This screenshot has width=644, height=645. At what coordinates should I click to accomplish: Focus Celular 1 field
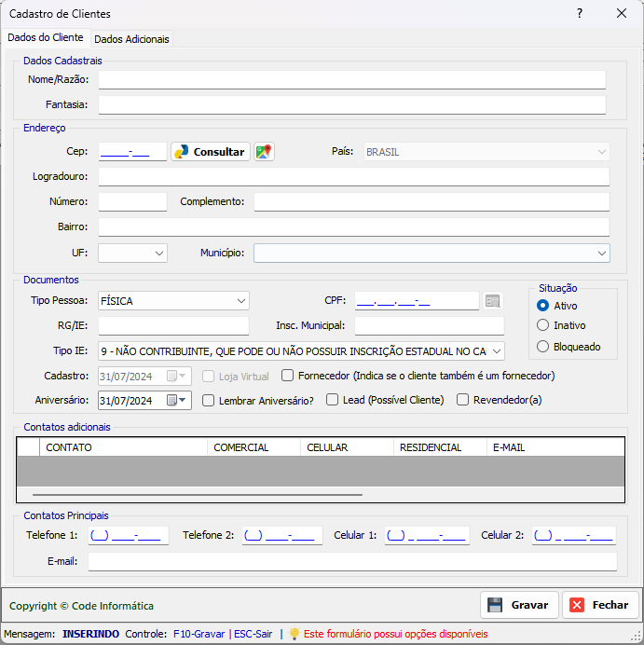point(427,536)
